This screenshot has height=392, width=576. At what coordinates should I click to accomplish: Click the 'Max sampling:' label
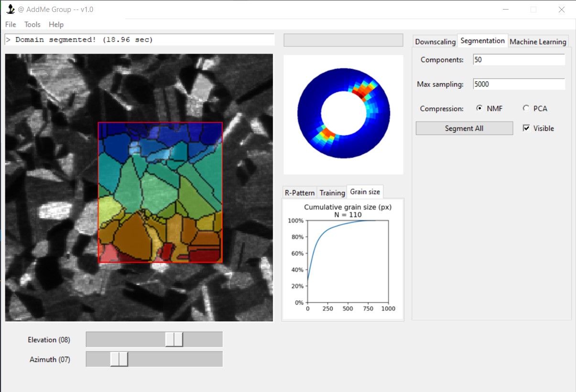(x=440, y=85)
